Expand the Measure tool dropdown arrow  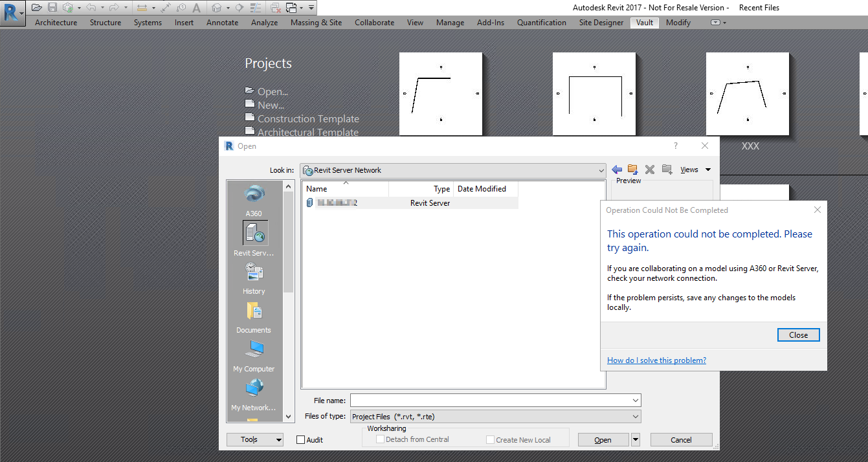[x=153, y=8]
